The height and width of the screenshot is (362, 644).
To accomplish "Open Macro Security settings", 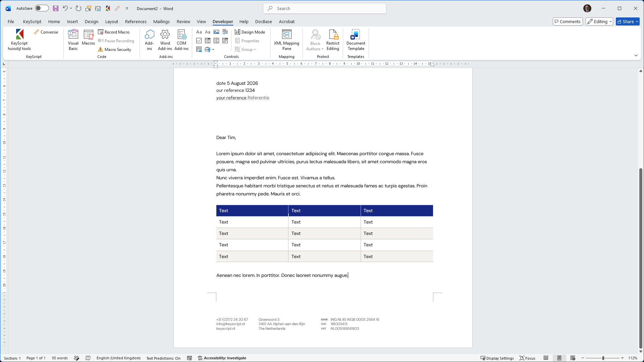I will 114,49.
